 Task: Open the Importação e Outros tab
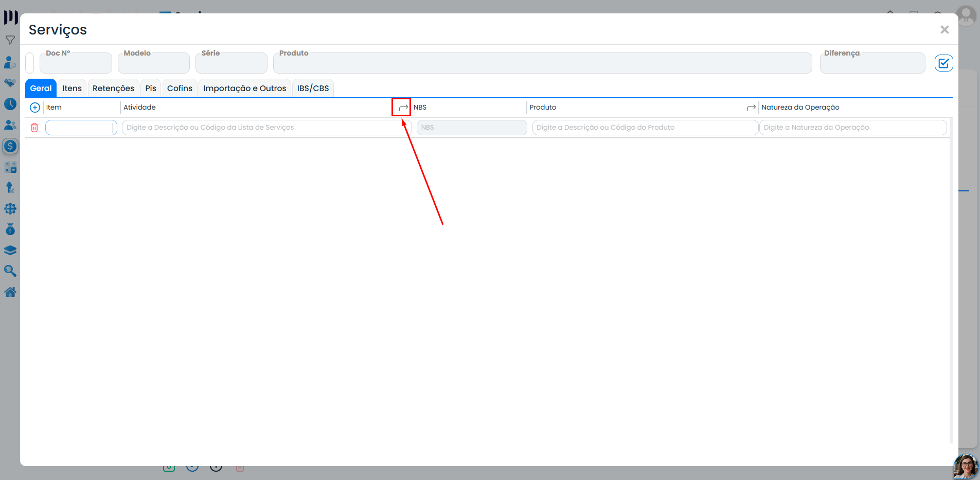click(244, 88)
